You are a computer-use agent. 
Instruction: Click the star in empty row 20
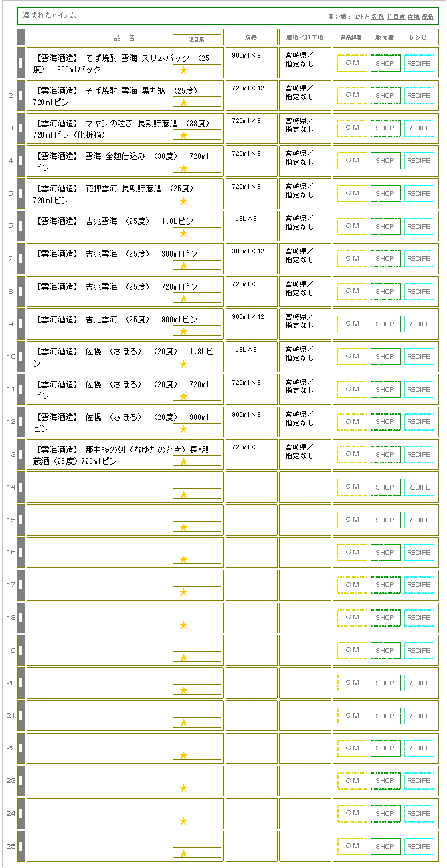(x=183, y=690)
